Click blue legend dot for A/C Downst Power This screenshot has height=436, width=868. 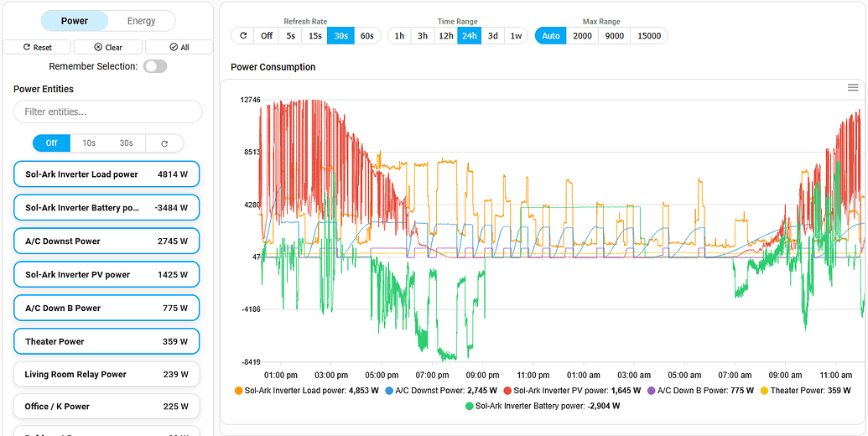pos(389,391)
